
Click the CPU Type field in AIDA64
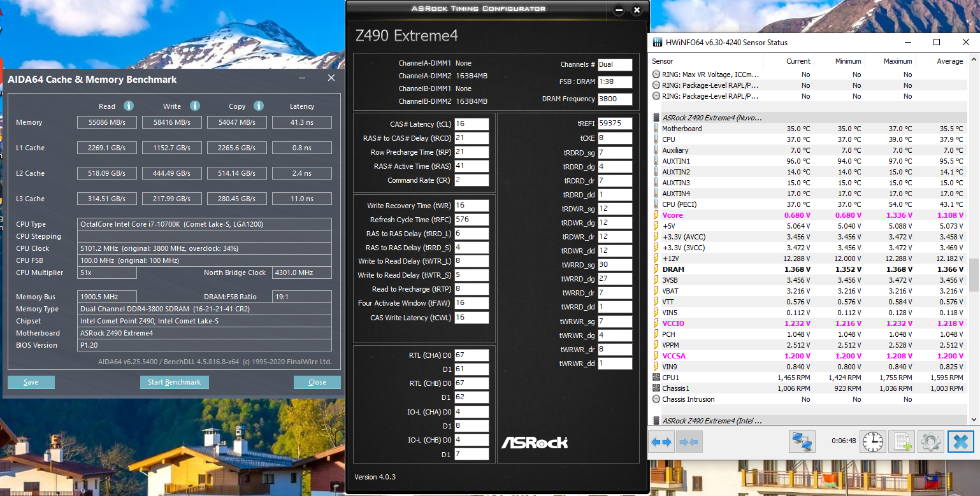pos(205,224)
